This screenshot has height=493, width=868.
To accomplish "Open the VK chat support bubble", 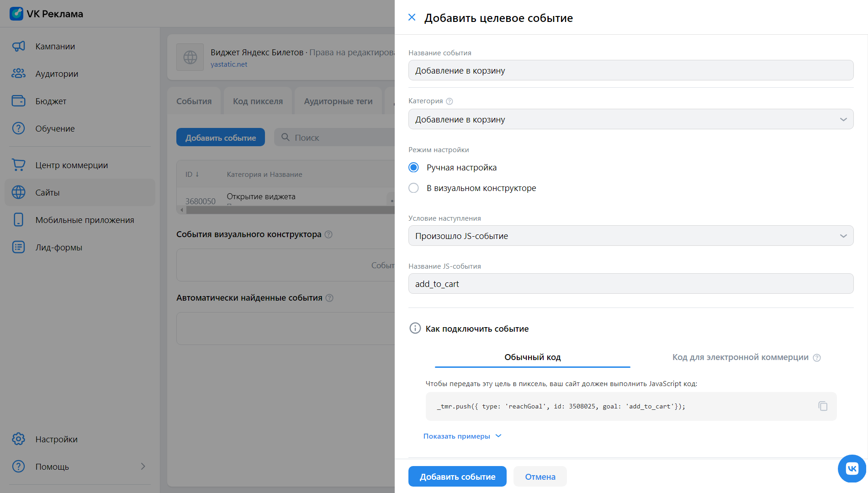I will pyautogui.click(x=852, y=468).
